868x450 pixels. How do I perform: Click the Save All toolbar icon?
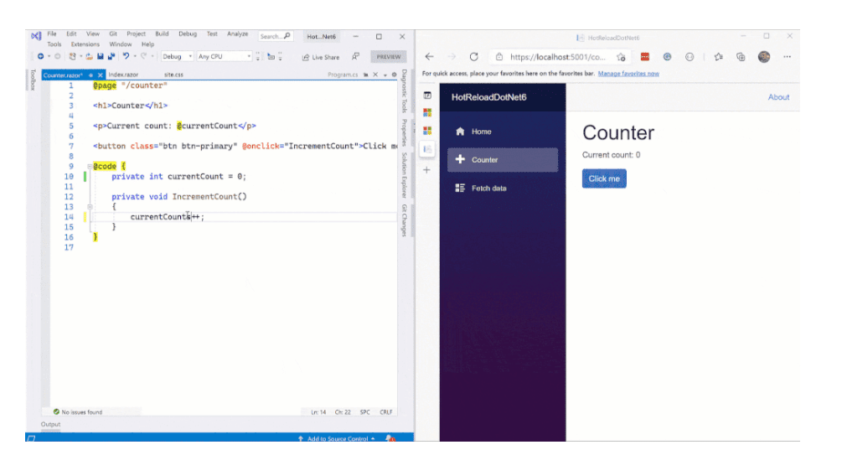pos(111,56)
